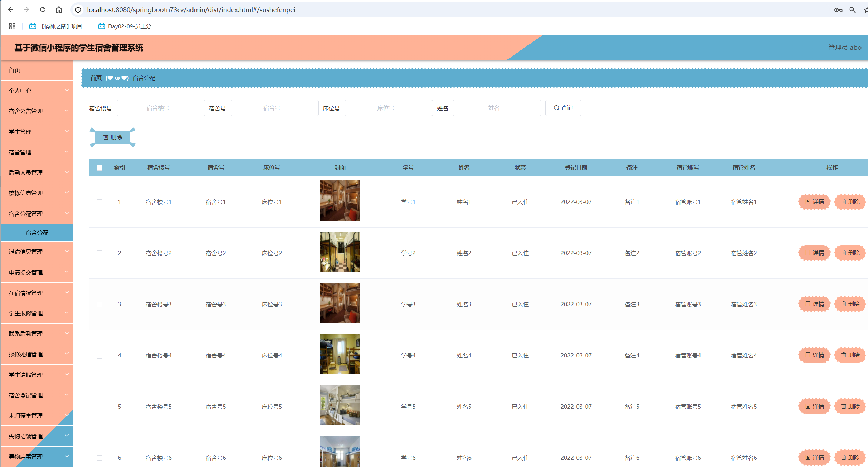
Task: Go to 首页 in the sidebar
Action: click(37, 70)
